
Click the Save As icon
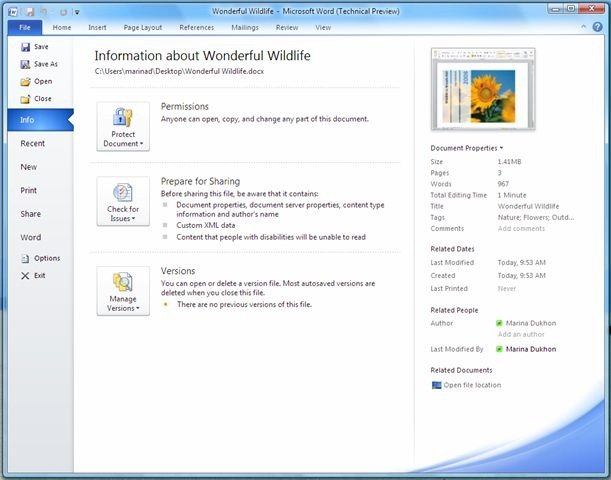coord(25,64)
